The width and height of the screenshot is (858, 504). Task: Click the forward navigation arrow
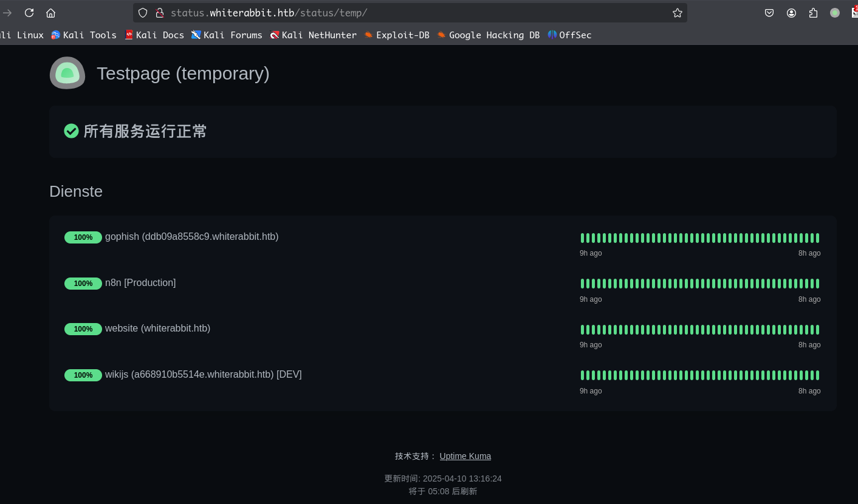coord(7,13)
